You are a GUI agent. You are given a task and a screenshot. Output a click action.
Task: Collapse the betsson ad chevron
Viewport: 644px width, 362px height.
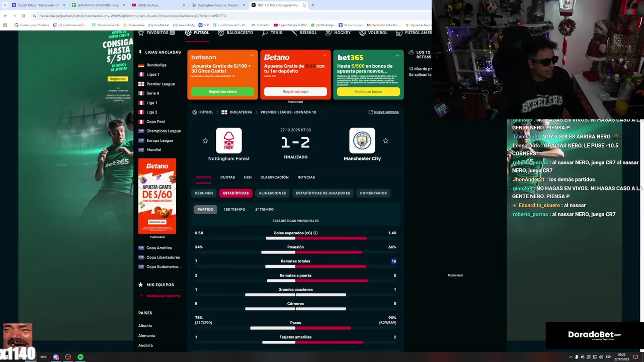tap(252, 55)
